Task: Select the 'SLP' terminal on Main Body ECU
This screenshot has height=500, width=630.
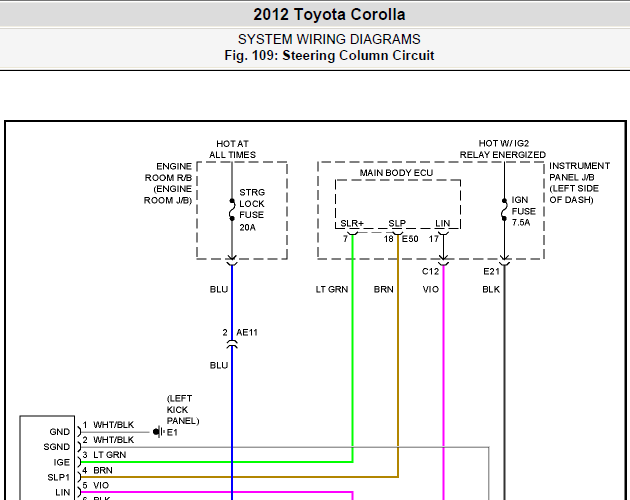Action: tap(397, 223)
